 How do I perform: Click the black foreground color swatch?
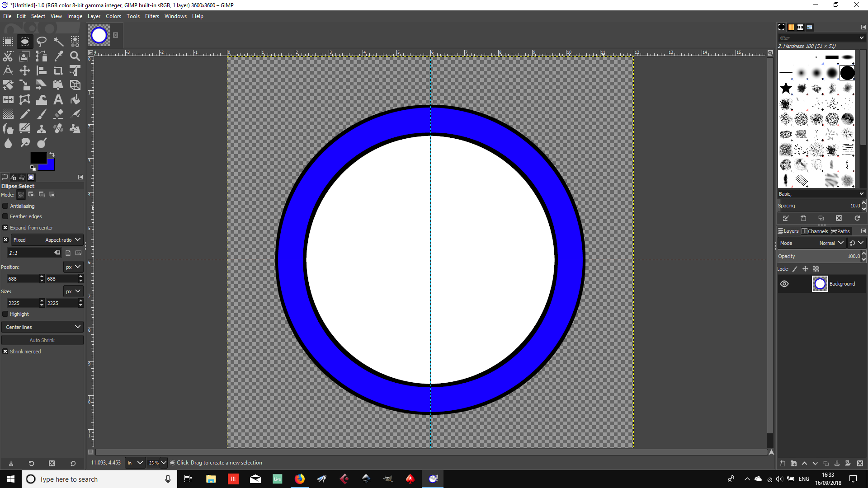[38, 157]
